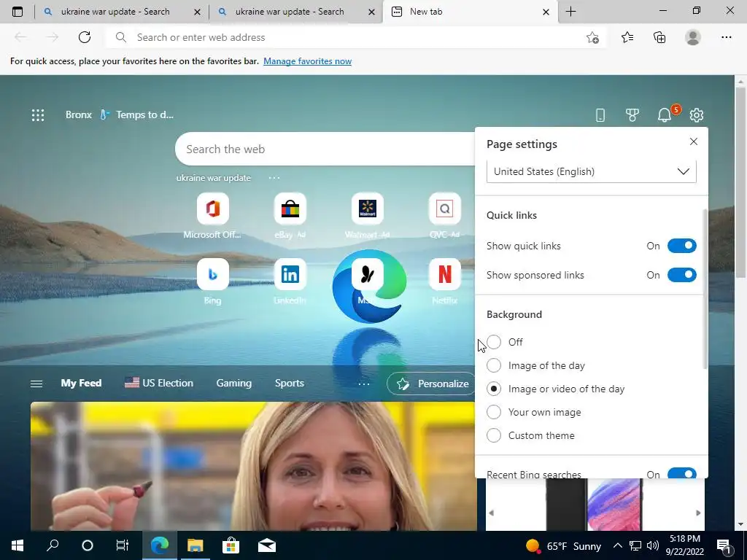Open Task View from the taskbar

[123, 545]
